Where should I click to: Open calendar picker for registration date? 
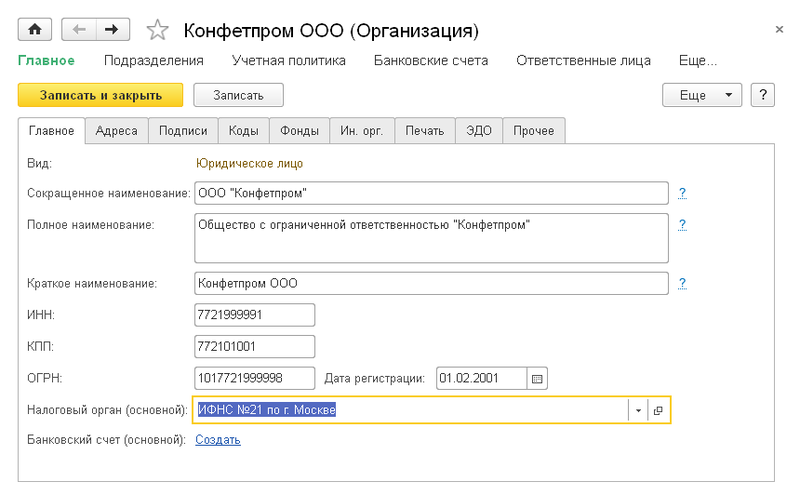[537, 378]
